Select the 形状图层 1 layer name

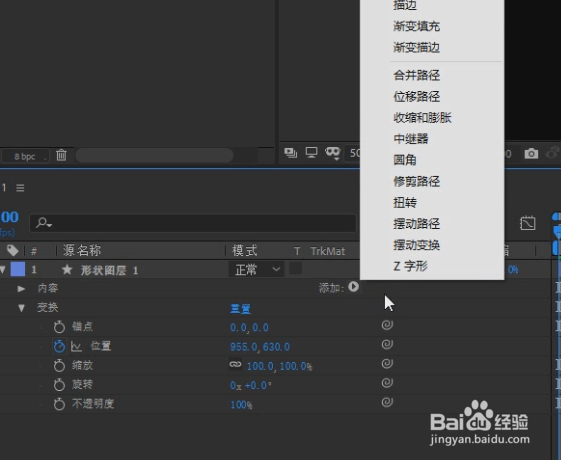109,270
